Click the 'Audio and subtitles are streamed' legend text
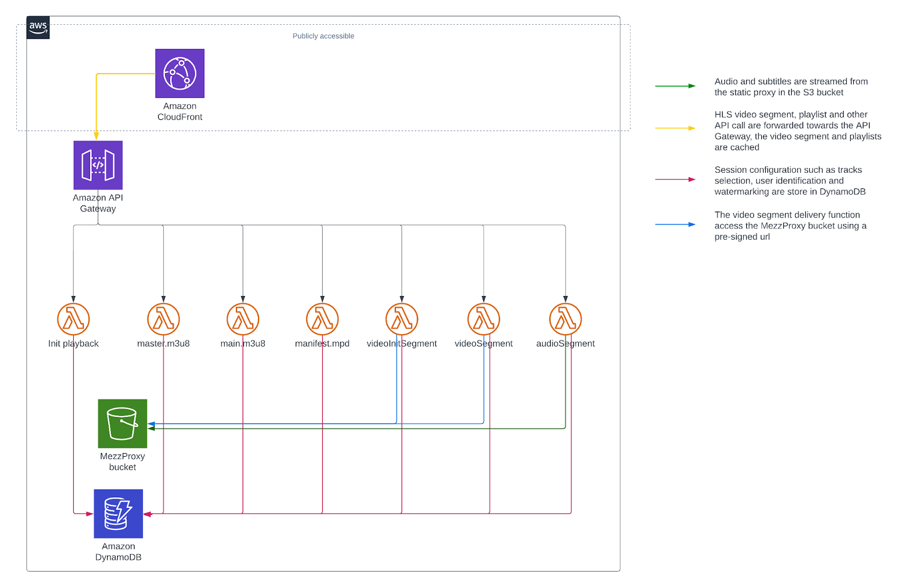This screenshot has height=588, width=901. [x=791, y=87]
